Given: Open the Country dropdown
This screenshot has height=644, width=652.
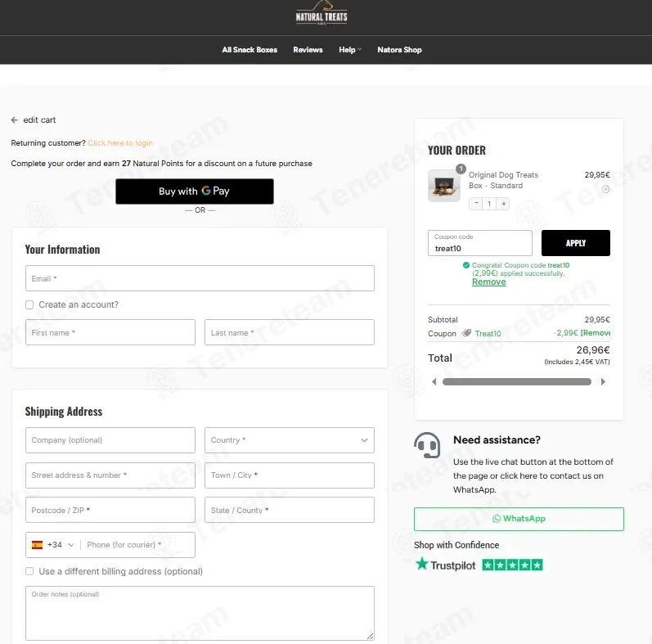Looking at the screenshot, I should pos(290,440).
